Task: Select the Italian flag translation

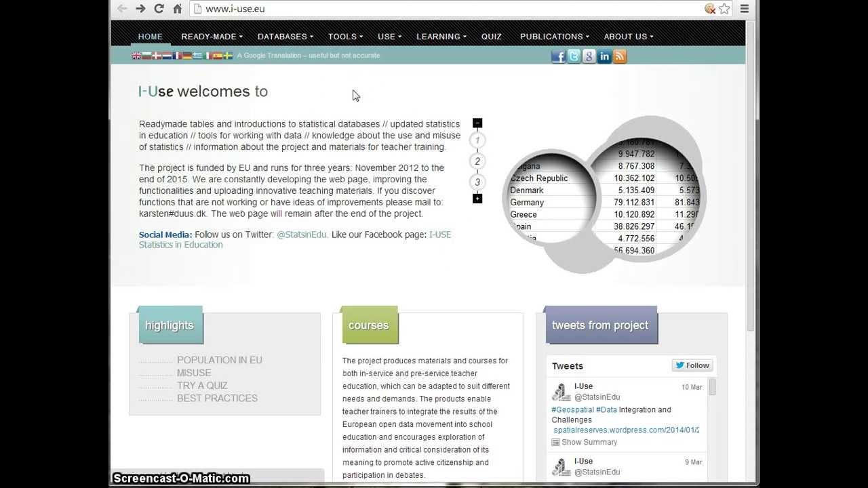Action: 208,56
